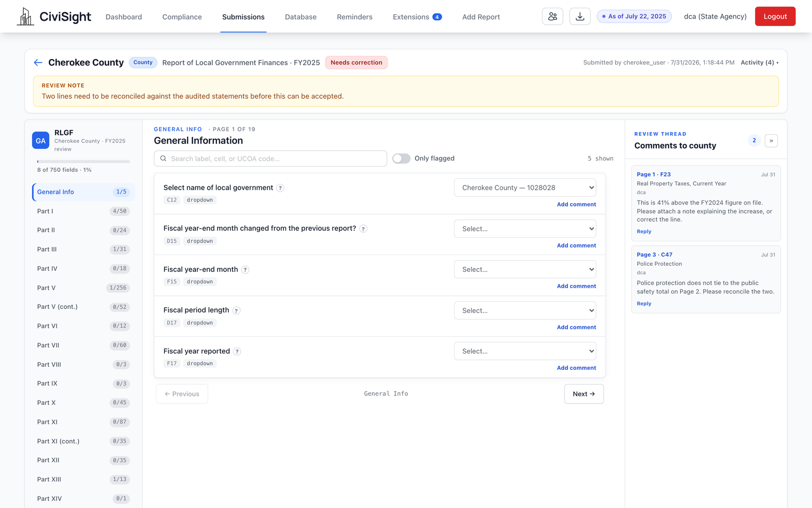This screenshot has height=508, width=812.
Task: Click the download icon button in header
Action: (x=580, y=16)
